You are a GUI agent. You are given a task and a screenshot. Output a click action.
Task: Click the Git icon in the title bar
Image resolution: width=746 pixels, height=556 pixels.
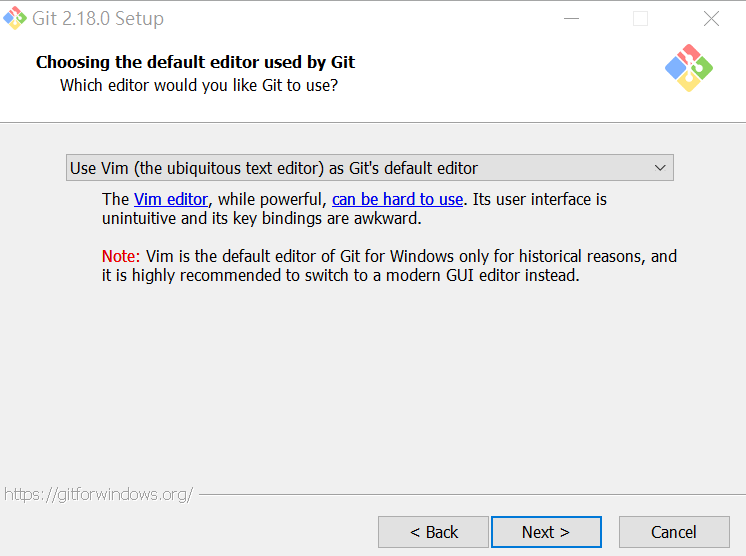(x=15, y=18)
